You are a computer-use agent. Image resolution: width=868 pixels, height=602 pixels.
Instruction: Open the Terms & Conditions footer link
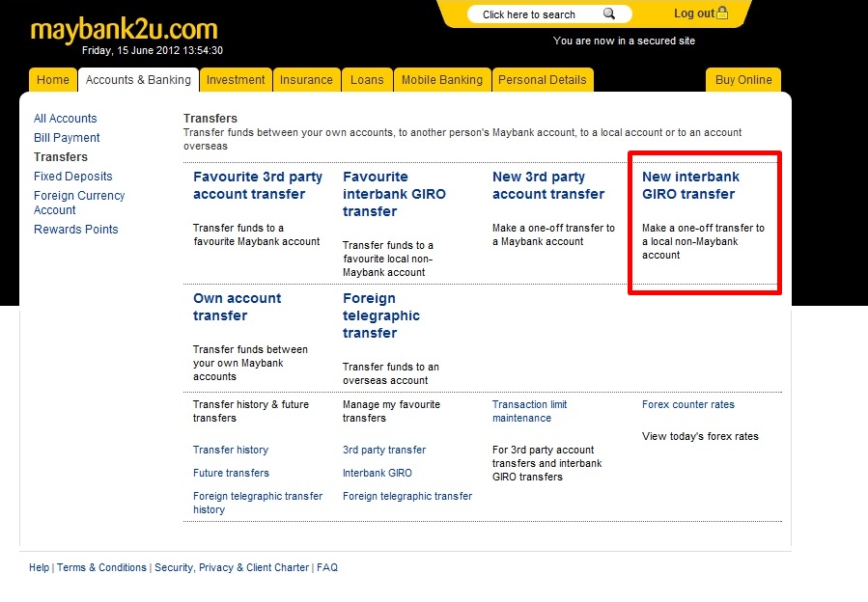tap(101, 567)
